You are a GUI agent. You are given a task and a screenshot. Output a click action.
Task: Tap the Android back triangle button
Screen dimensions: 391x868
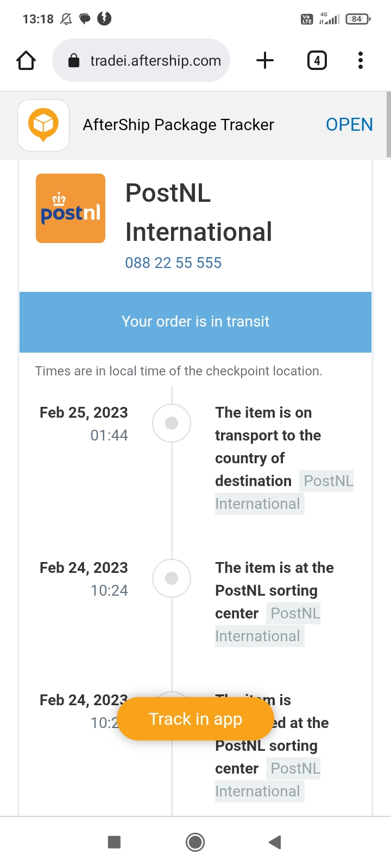pyautogui.click(x=275, y=842)
